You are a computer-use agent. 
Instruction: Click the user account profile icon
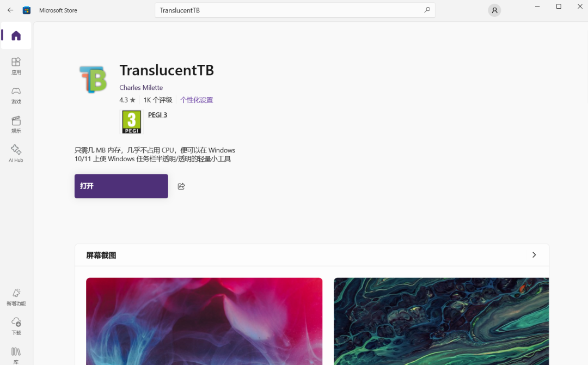[494, 10]
